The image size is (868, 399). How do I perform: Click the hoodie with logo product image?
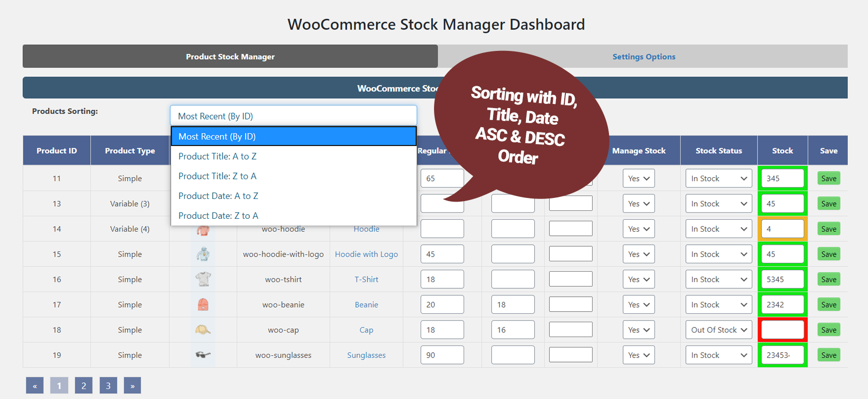click(x=203, y=254)
